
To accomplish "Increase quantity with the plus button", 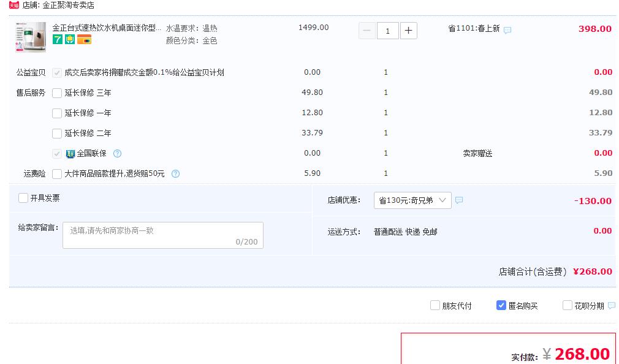I will click(409, 31).
